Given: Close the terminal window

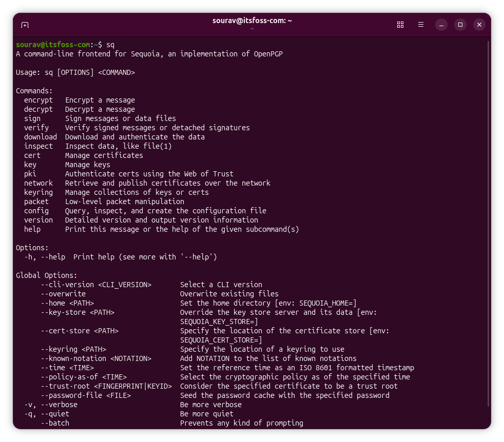Looking at the screenshot, I should point(479,25).
